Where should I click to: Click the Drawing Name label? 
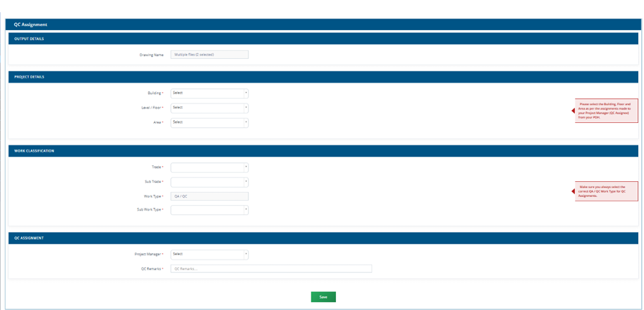point(152,55)
